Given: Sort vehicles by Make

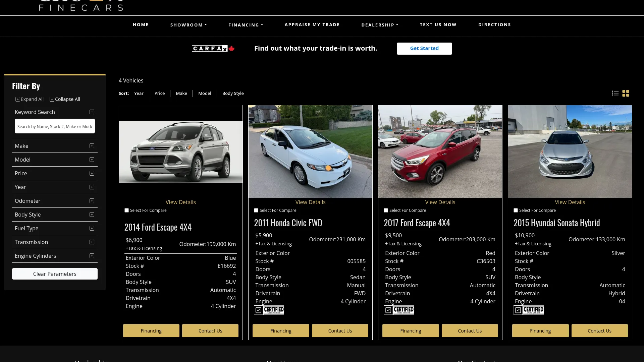Looking at the screenshot, I should (x=181, y=94).
